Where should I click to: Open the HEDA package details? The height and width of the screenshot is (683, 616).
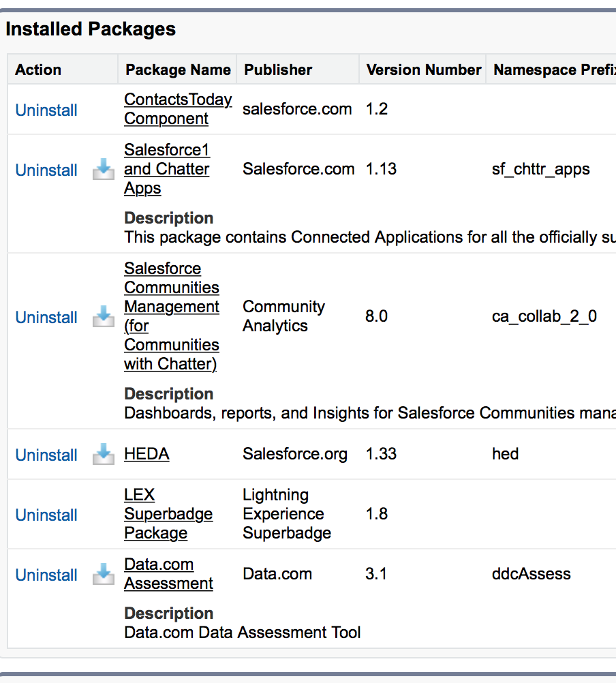pyautogui.click(x=147, y=454)
